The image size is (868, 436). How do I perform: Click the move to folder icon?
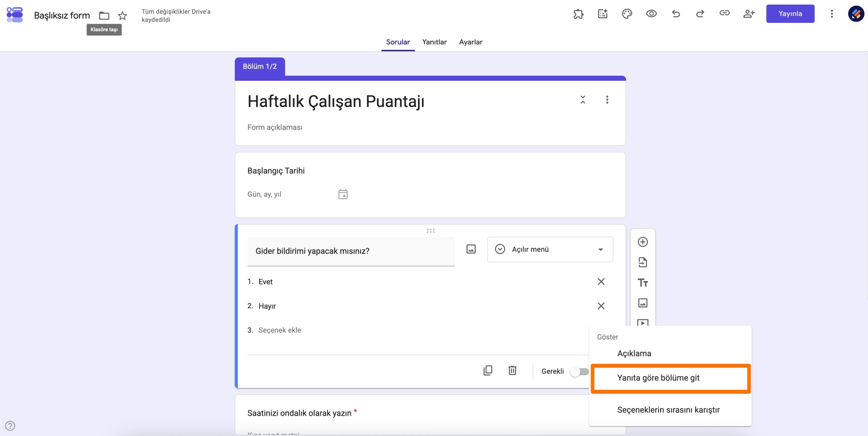click(104, 16)
